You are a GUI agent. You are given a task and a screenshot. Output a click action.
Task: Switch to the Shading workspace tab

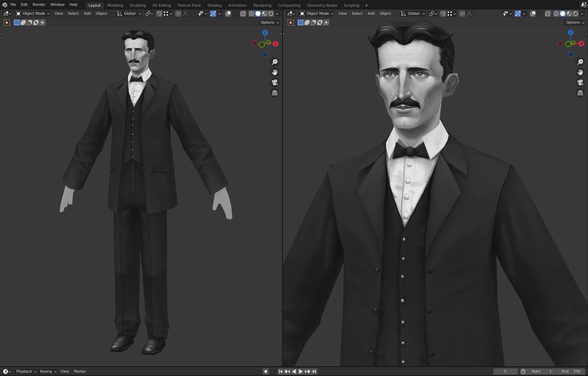click(215, 5)
